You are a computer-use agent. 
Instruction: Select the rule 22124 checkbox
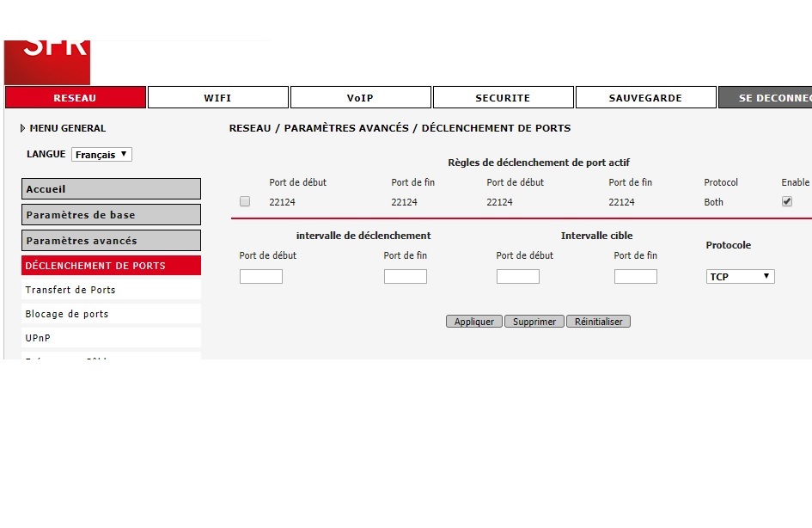click(x=245, y=202)
